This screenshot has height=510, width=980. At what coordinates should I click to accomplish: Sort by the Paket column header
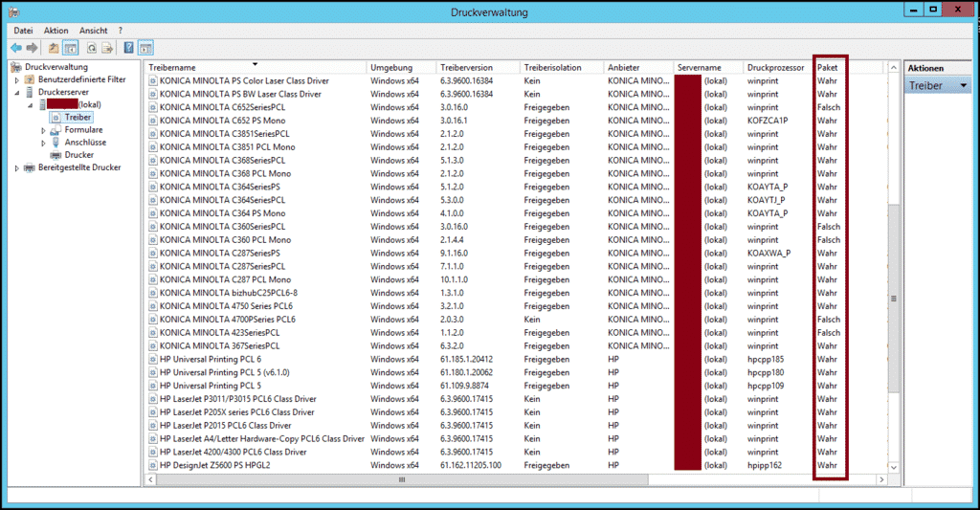point(849,68)
